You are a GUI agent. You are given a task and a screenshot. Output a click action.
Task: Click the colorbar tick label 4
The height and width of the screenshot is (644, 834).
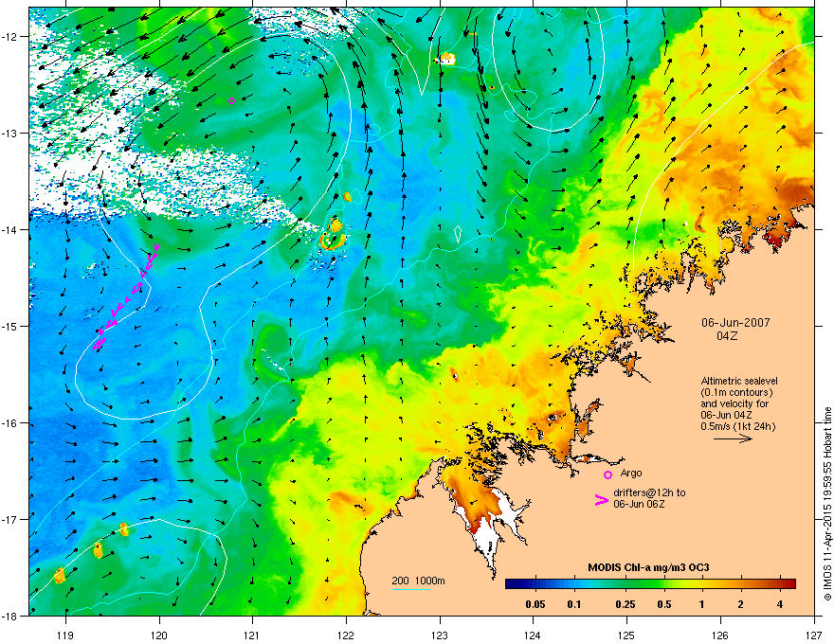pos(780,604)
